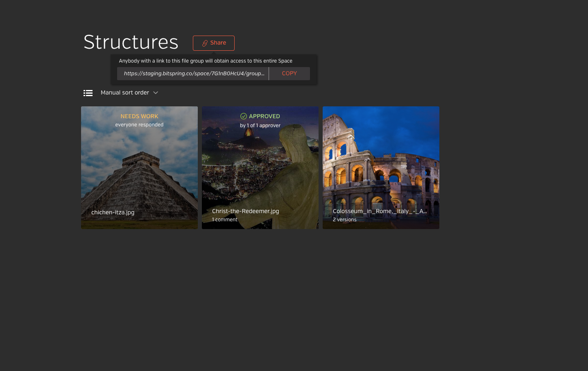Click the Share button
588x371 pixels.
(x=213, y=43)
